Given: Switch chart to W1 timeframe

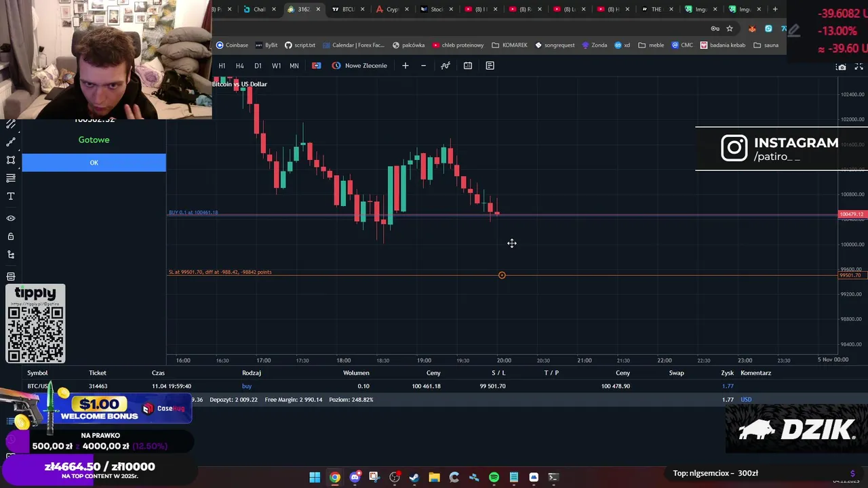Looking at the screenshot, I should pyautogui.click(x=276, y=66).
